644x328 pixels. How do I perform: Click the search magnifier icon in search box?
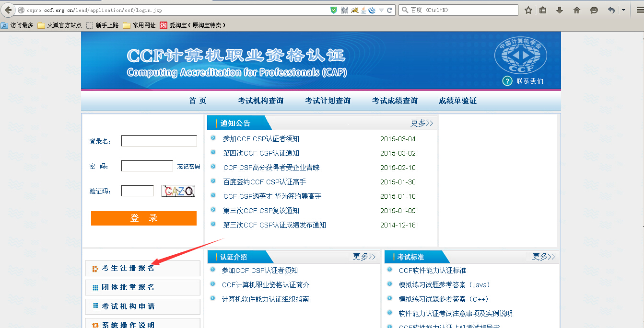405,10
